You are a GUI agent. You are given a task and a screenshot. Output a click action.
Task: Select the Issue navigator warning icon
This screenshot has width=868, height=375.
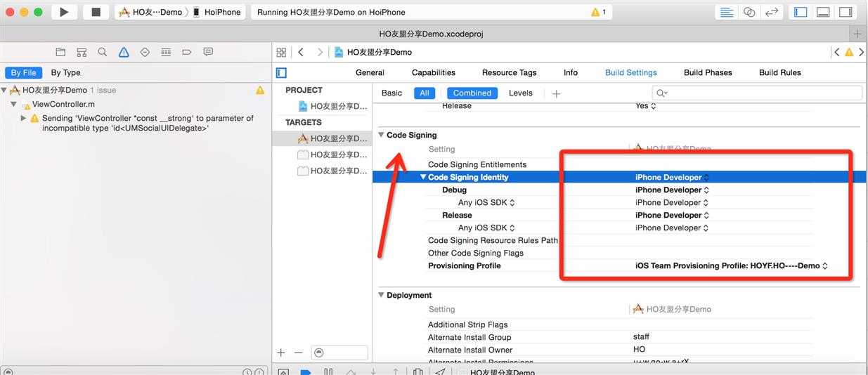pos(124,52)
